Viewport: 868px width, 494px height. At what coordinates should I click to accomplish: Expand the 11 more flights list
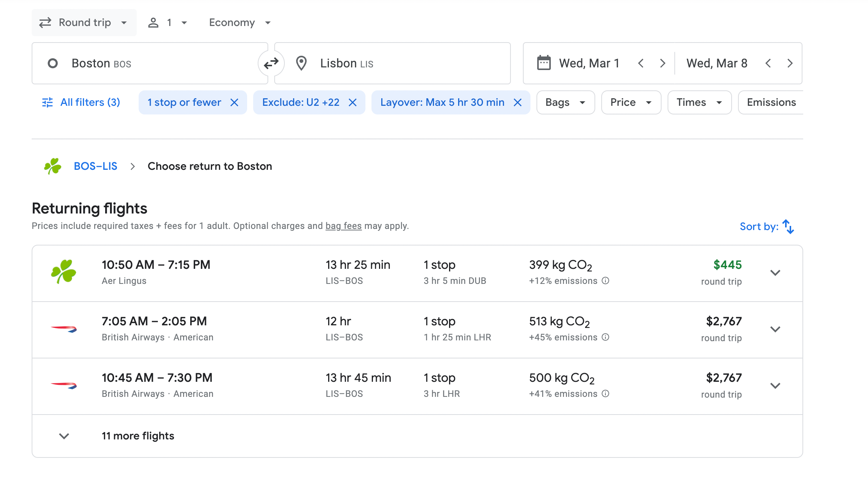point(138,436)
